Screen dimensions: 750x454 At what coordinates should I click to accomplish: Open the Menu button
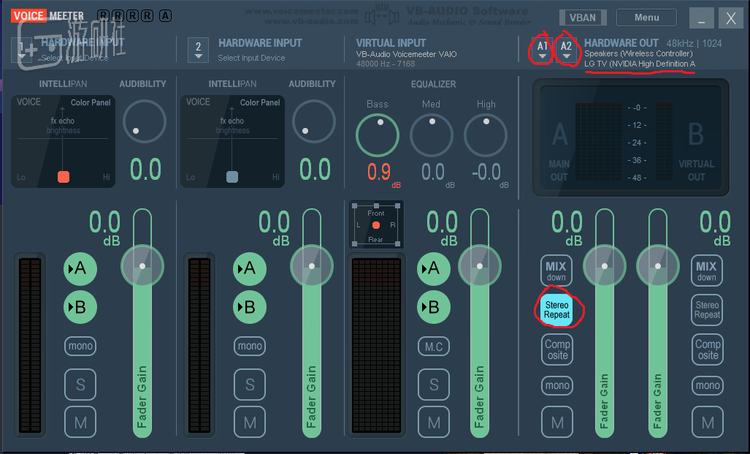click(646, 17)
